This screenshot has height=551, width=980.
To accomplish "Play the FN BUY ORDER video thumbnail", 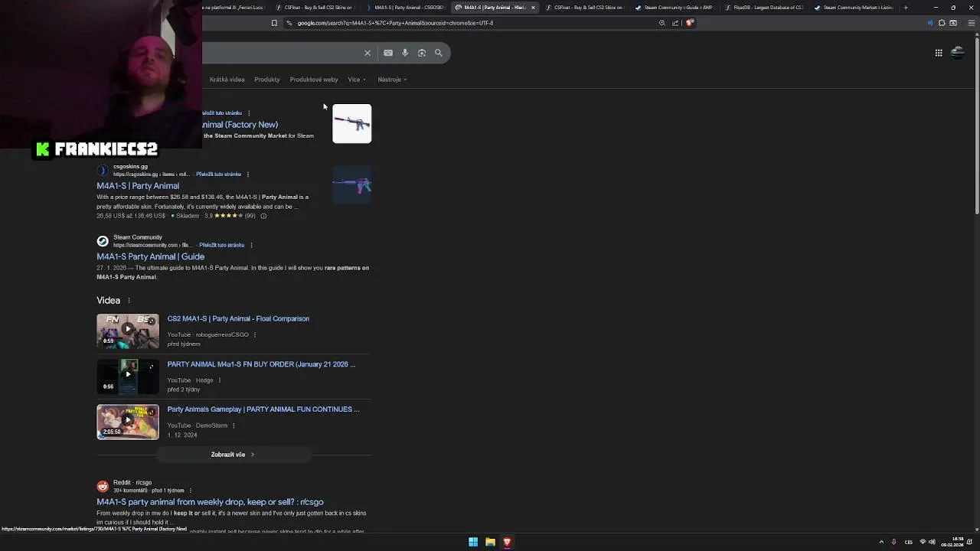I will [128, 377].
